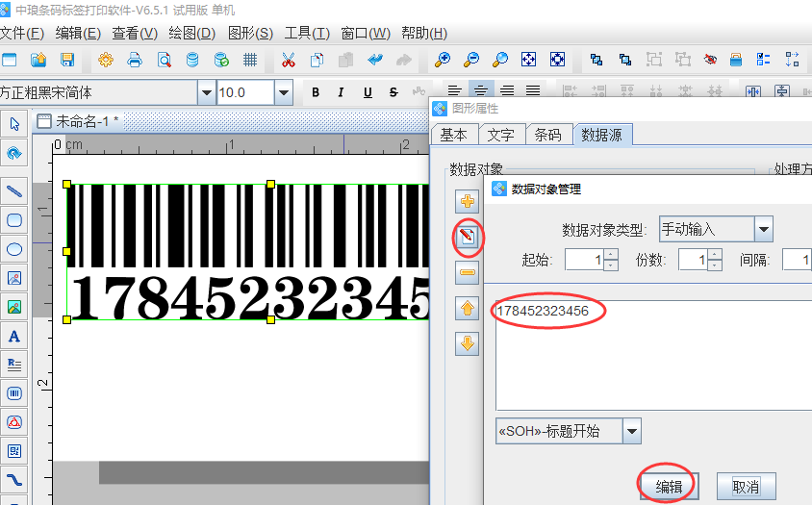Switch to the 文字 tab

click(501, 135)
